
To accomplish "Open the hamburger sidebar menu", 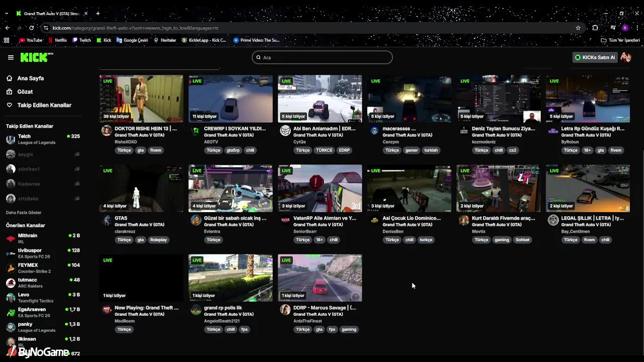I will [x=11, y=57].
